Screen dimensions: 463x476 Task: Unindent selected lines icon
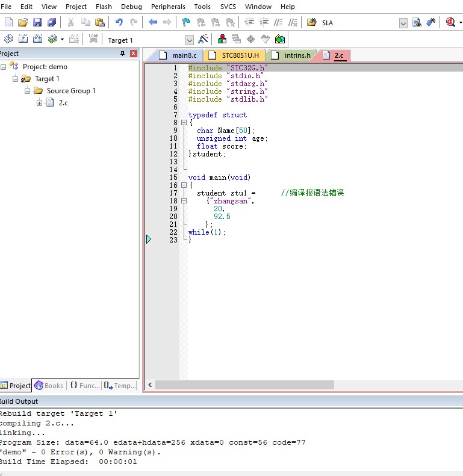coord(264,22)
